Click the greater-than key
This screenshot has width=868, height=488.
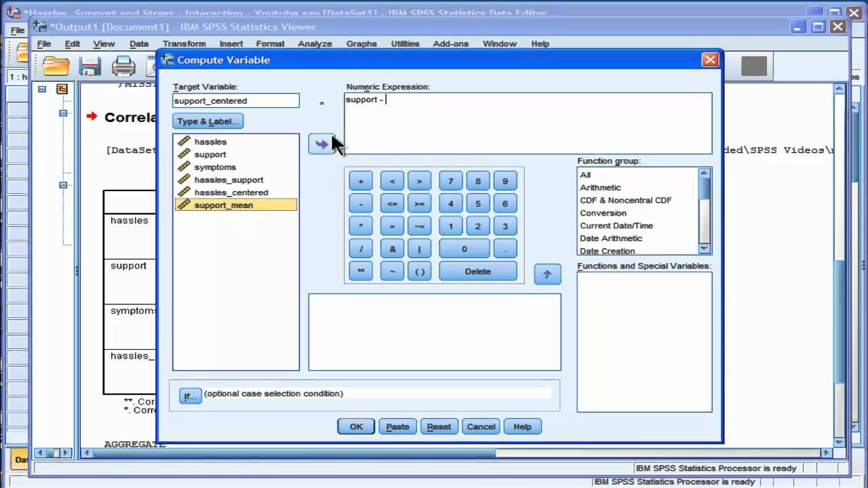[x=420, y=182]
